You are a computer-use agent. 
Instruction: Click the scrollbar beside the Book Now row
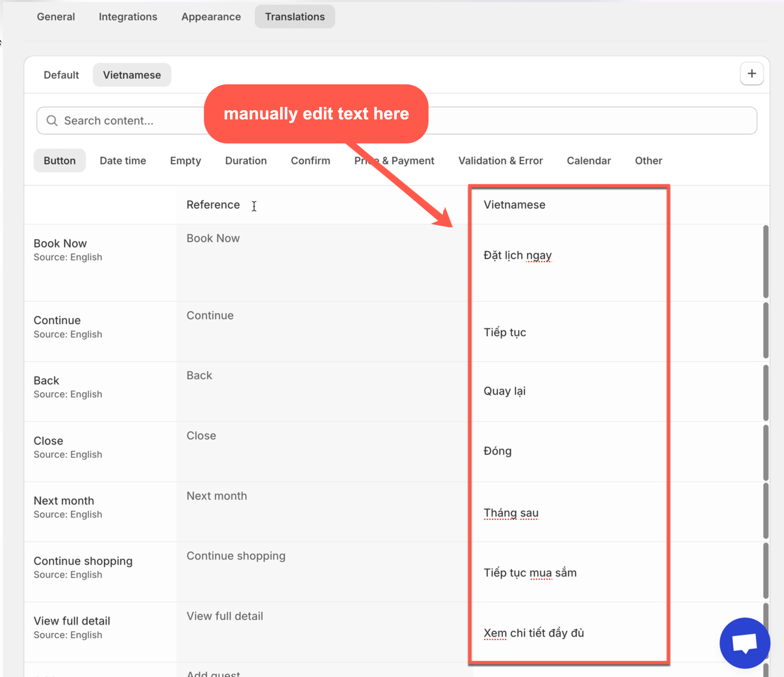tap(765, 262)
